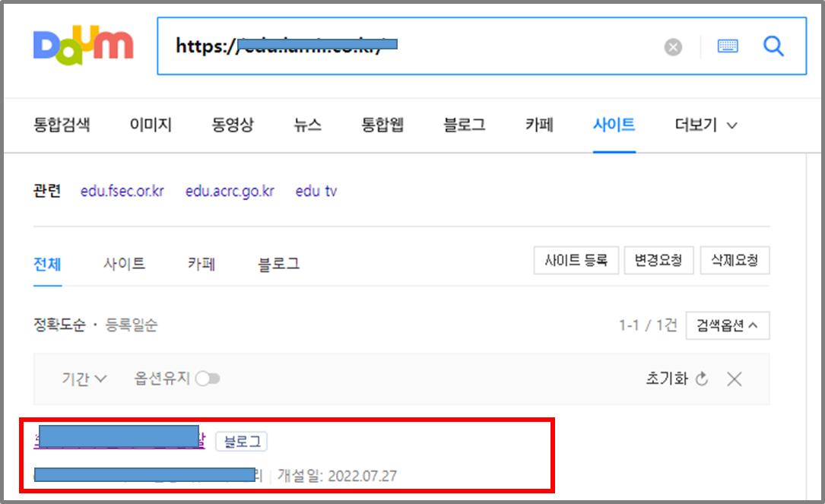Image resolution: width=825 pixels, height=504 pixels.
Task: Open the on-screen keyboard icon
Action: point(727,46)
